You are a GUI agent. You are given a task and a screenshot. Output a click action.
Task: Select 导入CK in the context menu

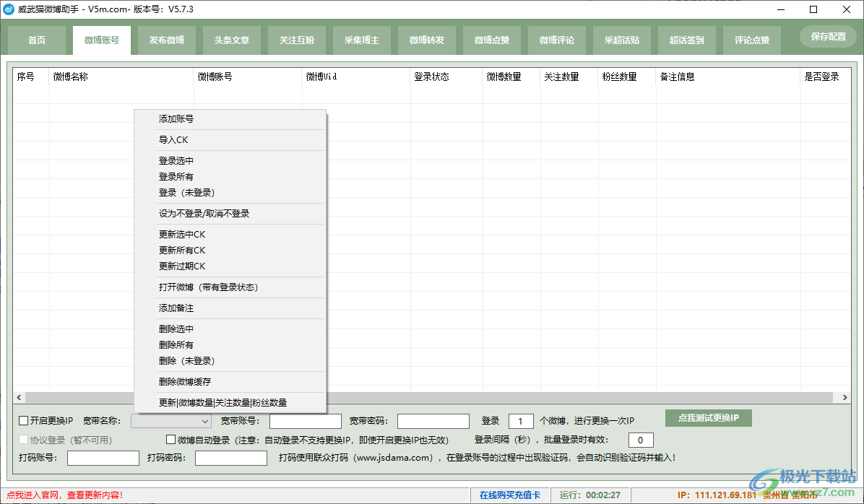click(230, 140)
